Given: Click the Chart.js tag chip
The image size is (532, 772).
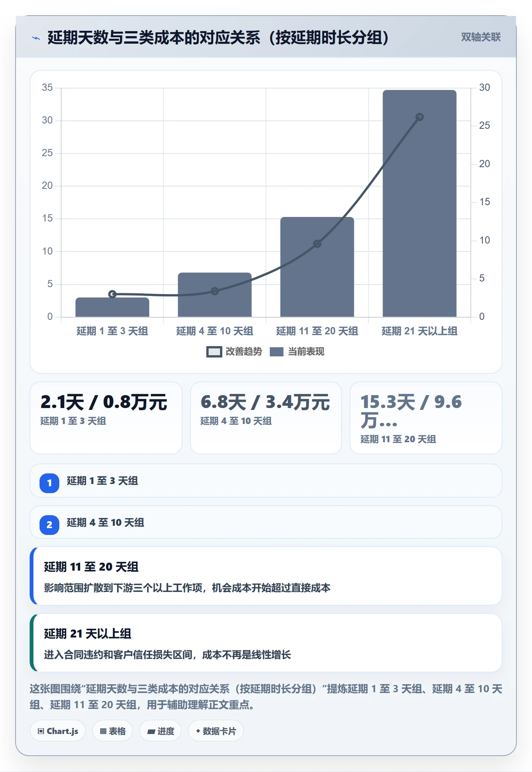Looking at the screenshot, I should tap(58, 731).
